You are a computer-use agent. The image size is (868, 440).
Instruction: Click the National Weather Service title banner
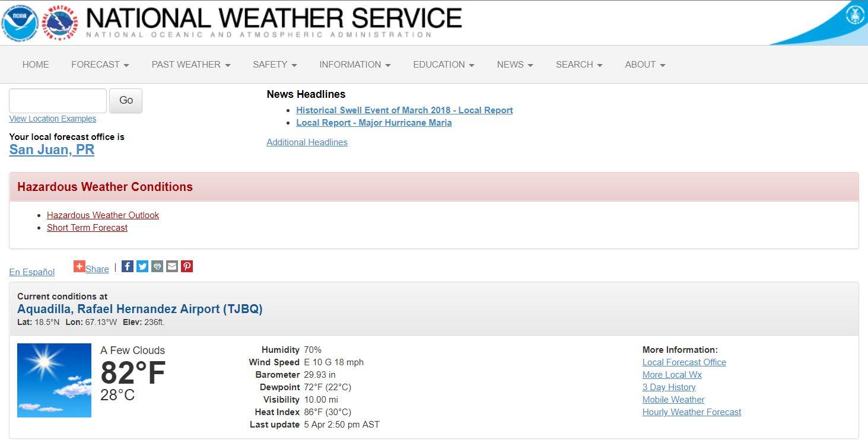click(x=274, y=22)
